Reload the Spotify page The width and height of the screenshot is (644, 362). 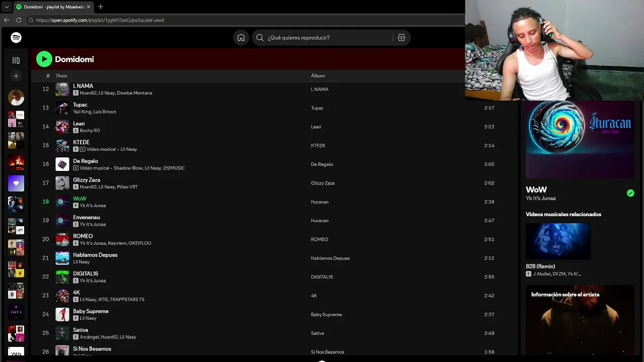coord(19,20)
